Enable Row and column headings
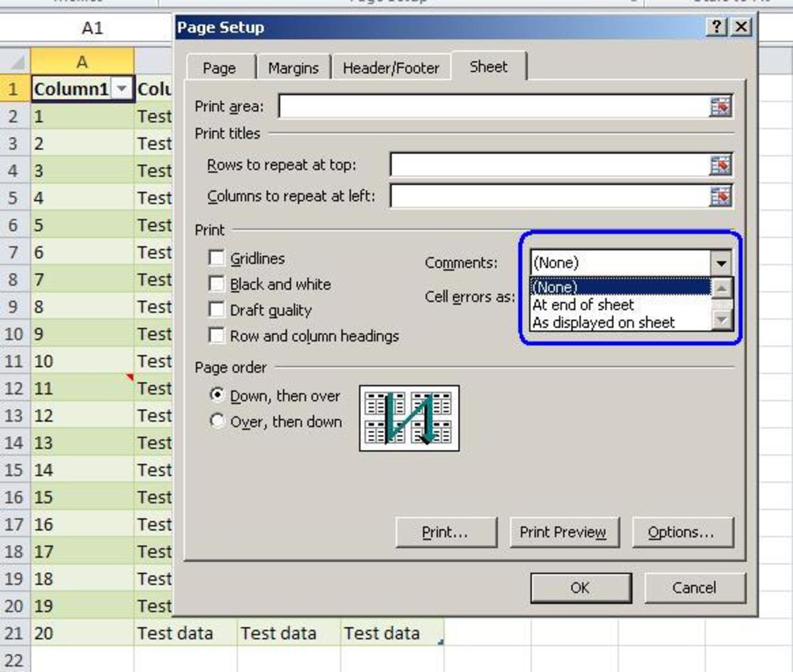 [x=217, y=336]
